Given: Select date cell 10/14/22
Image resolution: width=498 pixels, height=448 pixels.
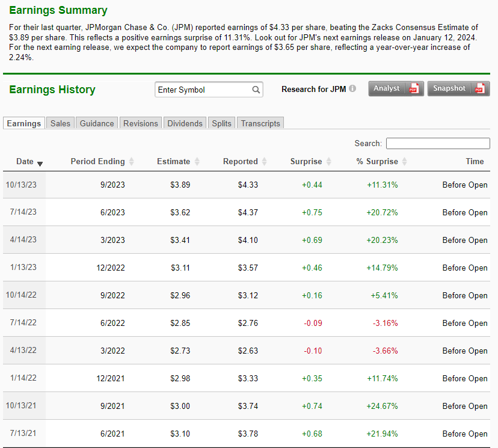Looking at the screenshot, I should point(21,295).
